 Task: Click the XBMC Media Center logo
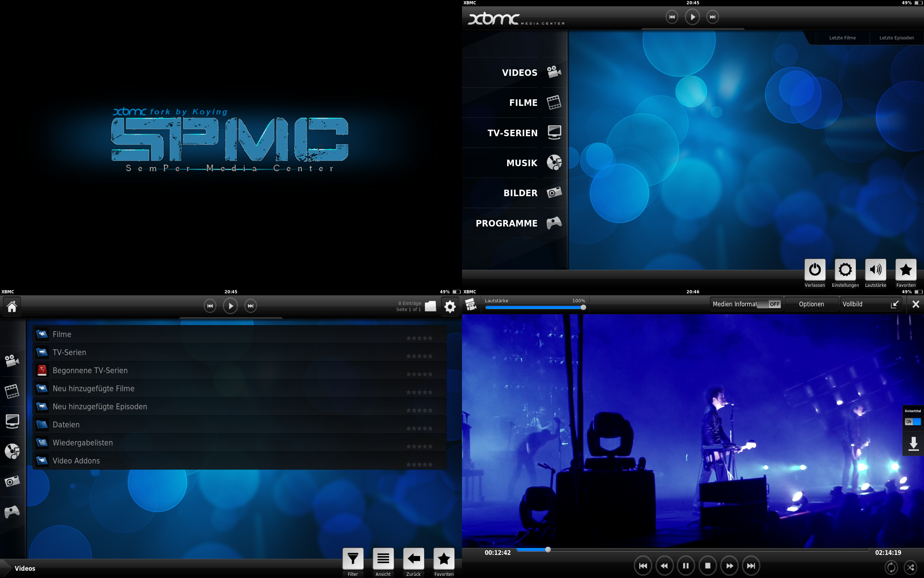point(516,19)
